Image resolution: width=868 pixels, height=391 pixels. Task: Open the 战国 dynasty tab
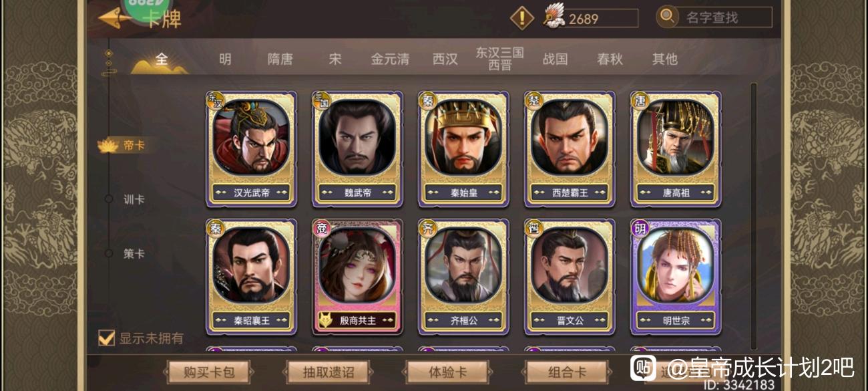coord(555,59)
